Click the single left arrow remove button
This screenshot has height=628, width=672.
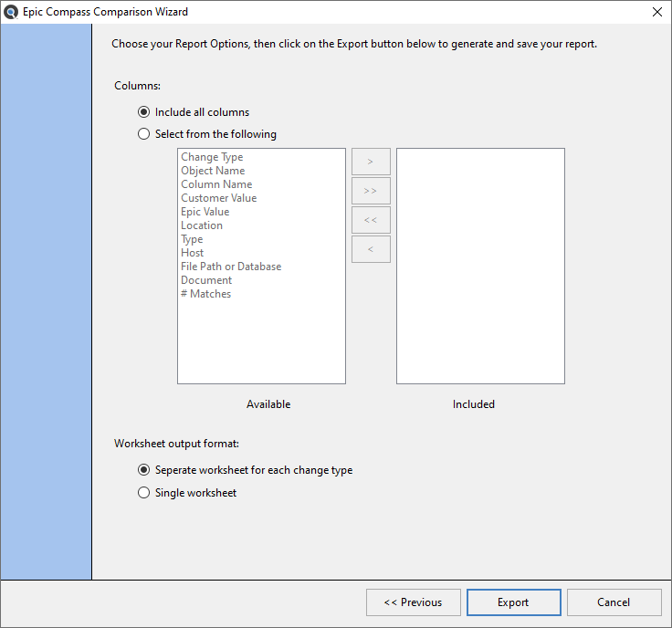[371, 249]
